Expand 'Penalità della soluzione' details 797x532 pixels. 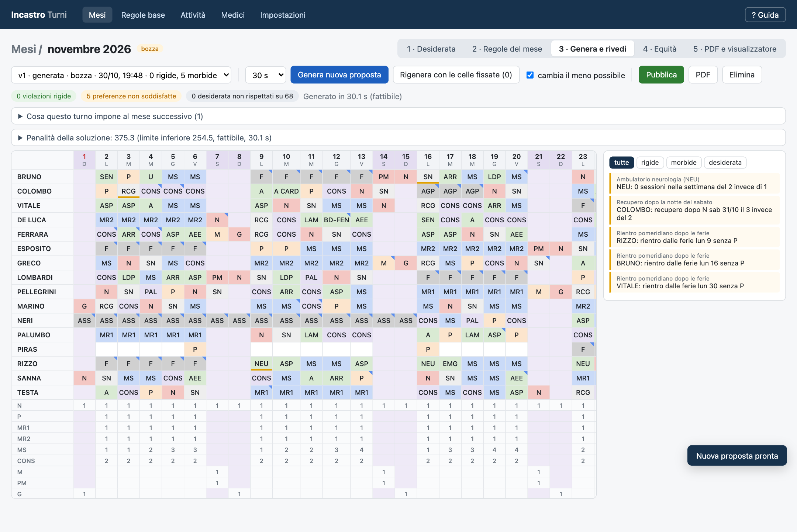coord(398,138)
